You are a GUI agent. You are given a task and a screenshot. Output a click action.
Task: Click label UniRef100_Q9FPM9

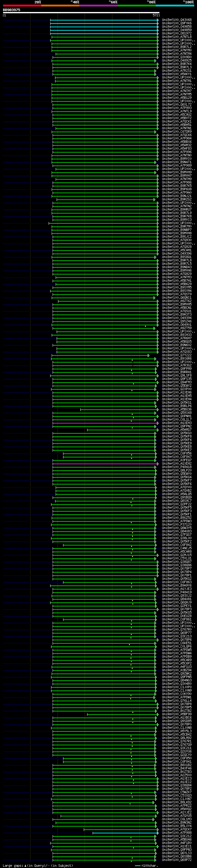pyautogui.click(x=177, y=369)
